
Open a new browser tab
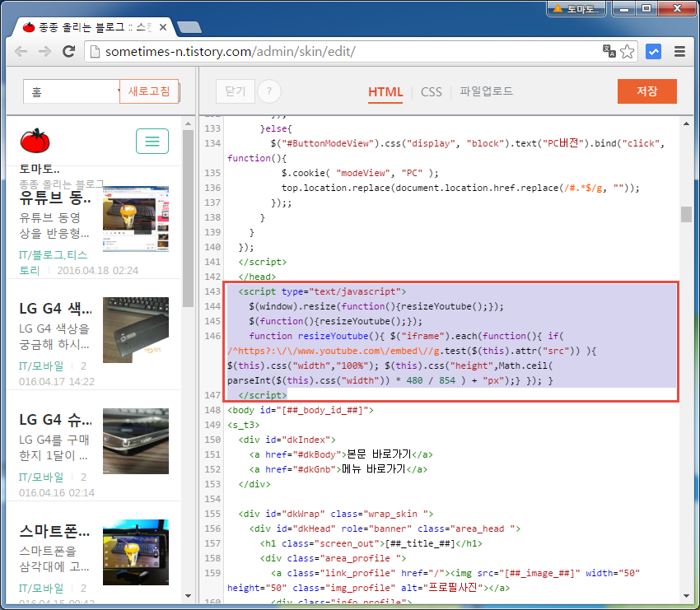(x=189, y=27)
